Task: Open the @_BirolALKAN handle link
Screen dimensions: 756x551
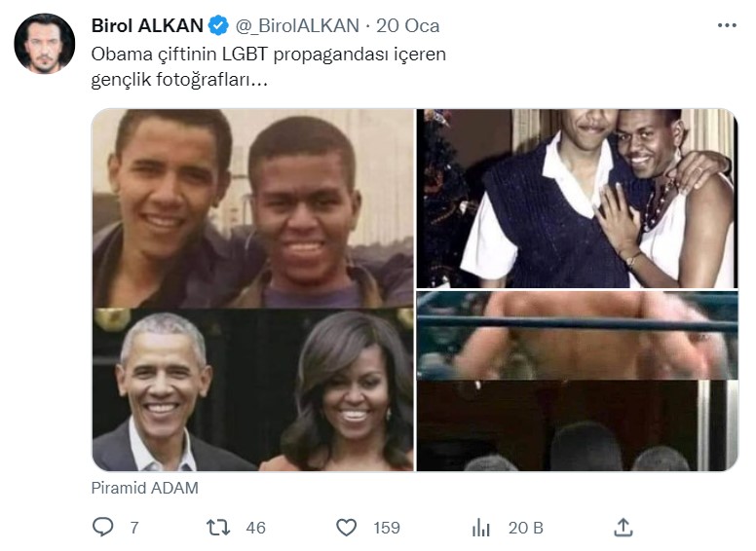Action: click(x=292, y=25)
